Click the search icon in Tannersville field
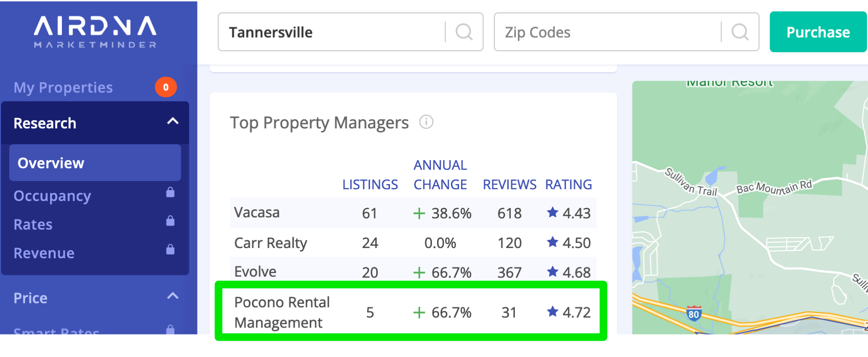Viewport: 868px width, 357px height. click(464, 32)
